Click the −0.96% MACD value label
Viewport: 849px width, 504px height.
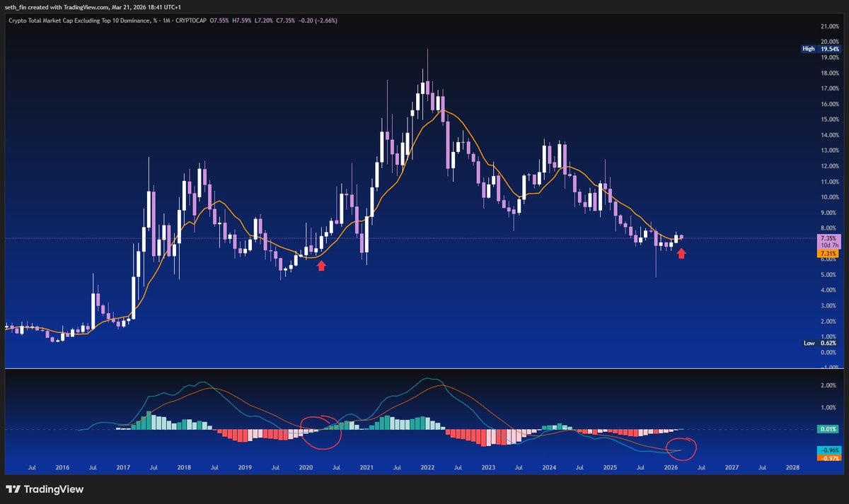[x=828, y=450]
